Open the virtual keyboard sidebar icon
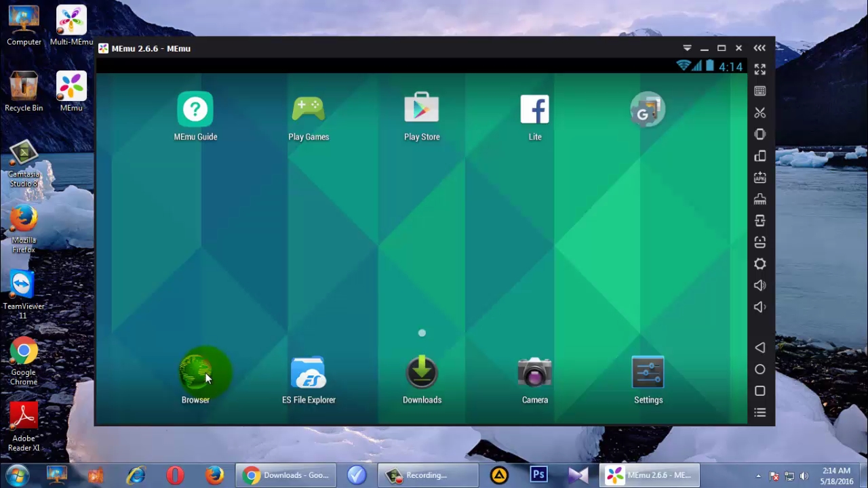The image size is (868, 488). [759, 90]
